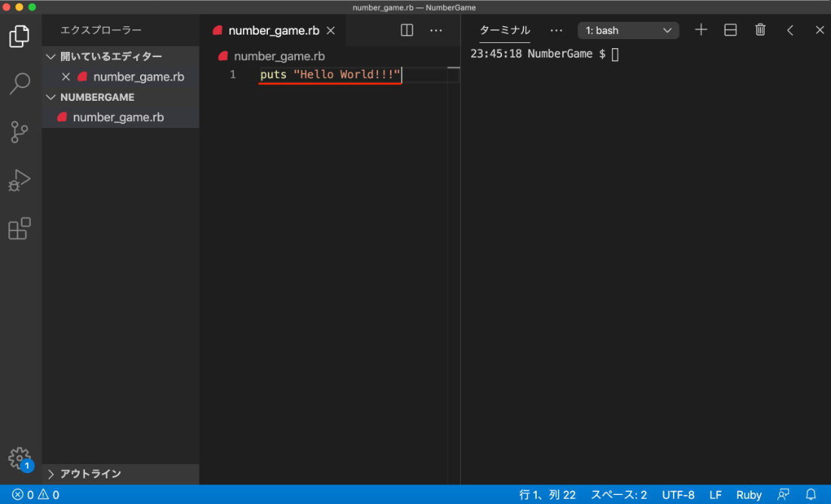
Task: Collapse the 開いているエディター section
Action: pyautogui.click(x=120, y=56)
